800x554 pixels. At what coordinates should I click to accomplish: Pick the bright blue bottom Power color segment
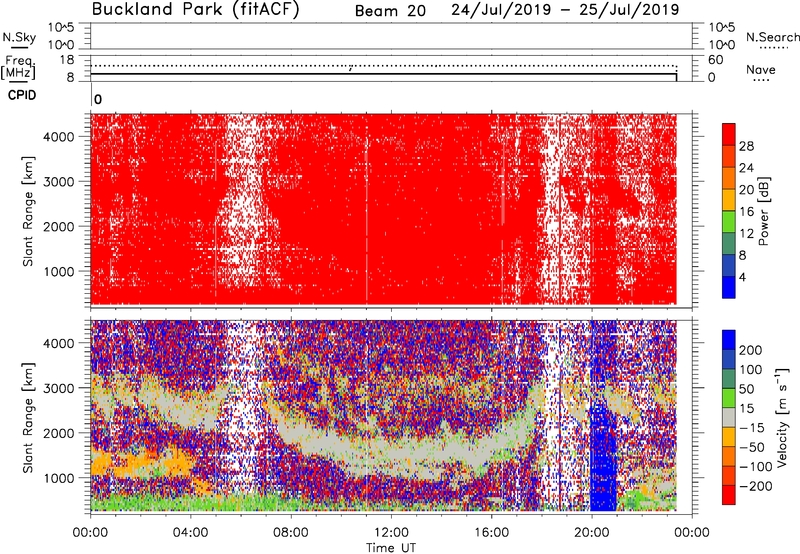coord(729,287)
